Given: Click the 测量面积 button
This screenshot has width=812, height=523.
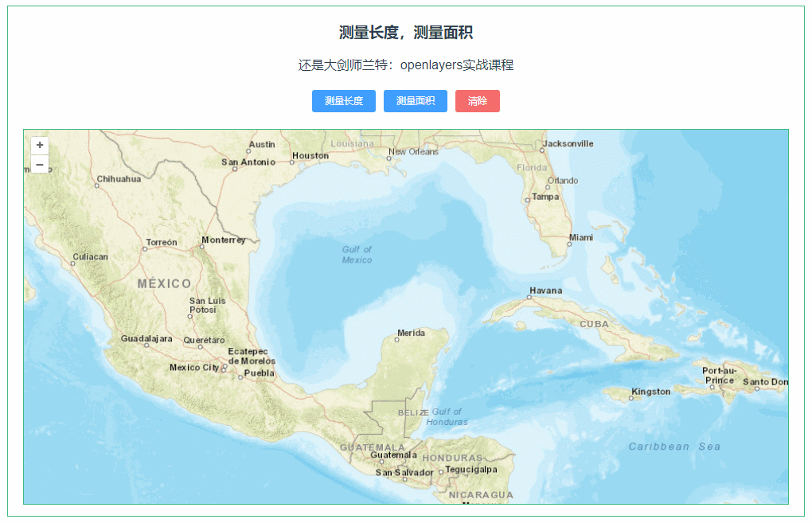Looking at the screenshot, I should [x=416, y=101].
